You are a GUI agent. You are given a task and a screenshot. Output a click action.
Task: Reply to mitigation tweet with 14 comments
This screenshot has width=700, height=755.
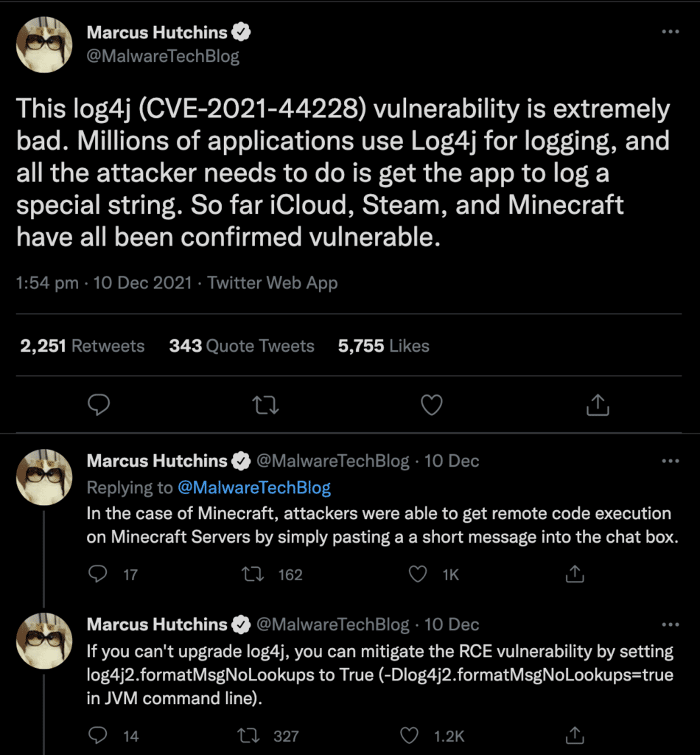(x=113, y=735)
